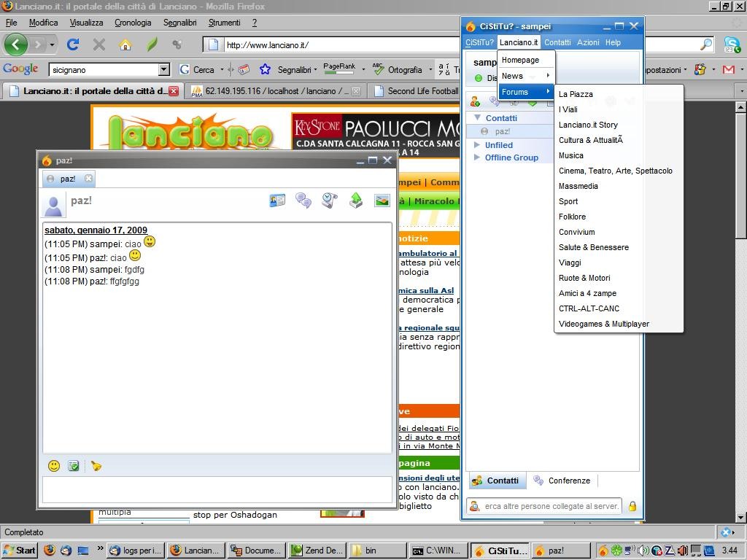The image size is (747, 560).
Task: Open the Modifica menu in Firefox
Action: click(x=43, y=23)
